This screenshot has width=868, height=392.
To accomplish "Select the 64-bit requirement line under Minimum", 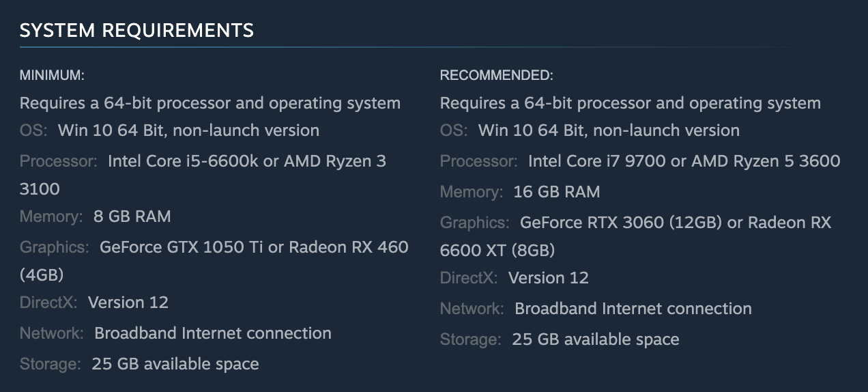I will coord(209,103).
